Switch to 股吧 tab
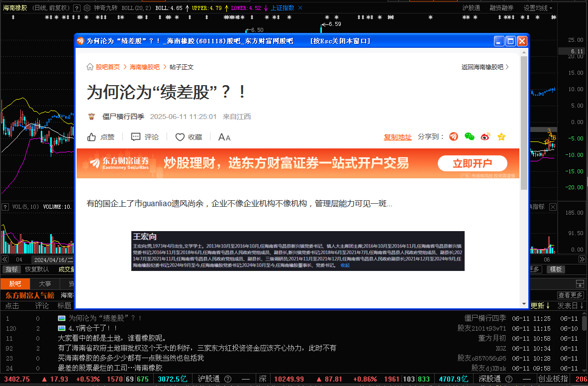Image resolution: width=588 pixels, height=386 pixels. point(15,284)
